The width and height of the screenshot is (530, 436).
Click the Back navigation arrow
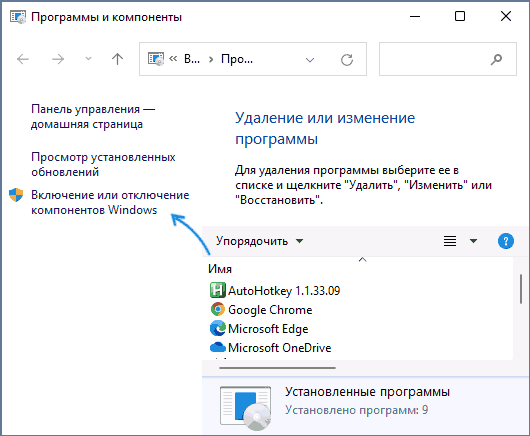tap(23, 59)
